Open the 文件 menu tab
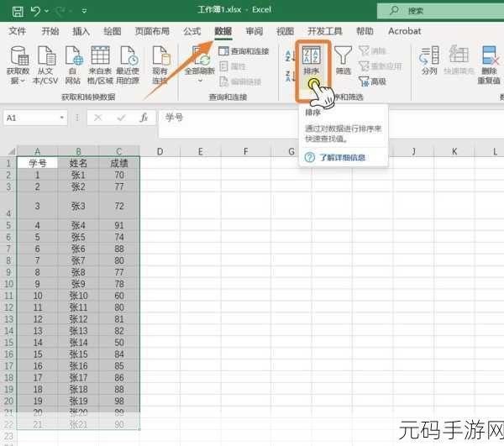Image resolution: width=504 pixels, height=446 pixels. [17, 31]
